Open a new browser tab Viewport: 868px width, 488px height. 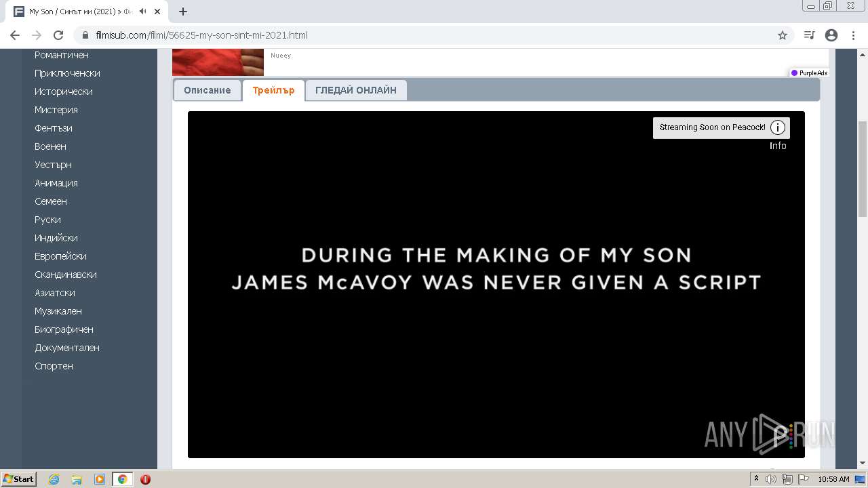click(x=182, y=12)
